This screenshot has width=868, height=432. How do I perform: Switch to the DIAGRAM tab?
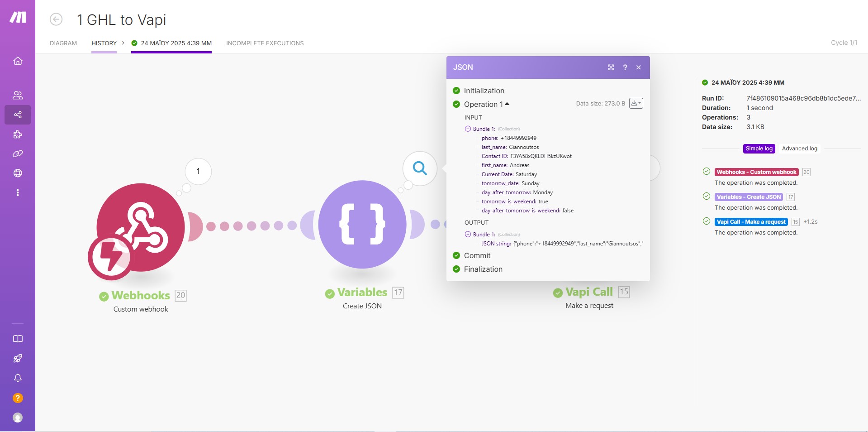pos(63,43)
